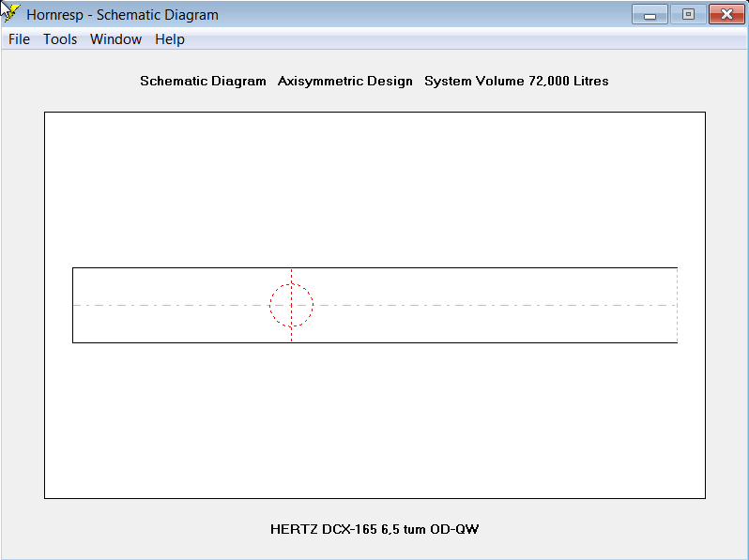This screenshot has width=749, height=560.
Task: Click the 'System Volume 72,000 Litres' text
Action: click(x=516, y=82)
